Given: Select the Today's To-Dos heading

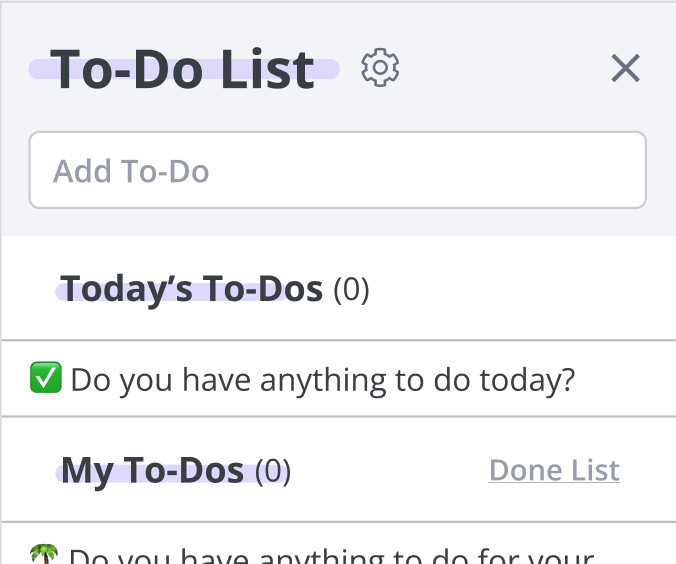Looking at the screenshot, I should click(x=191, y=289).
